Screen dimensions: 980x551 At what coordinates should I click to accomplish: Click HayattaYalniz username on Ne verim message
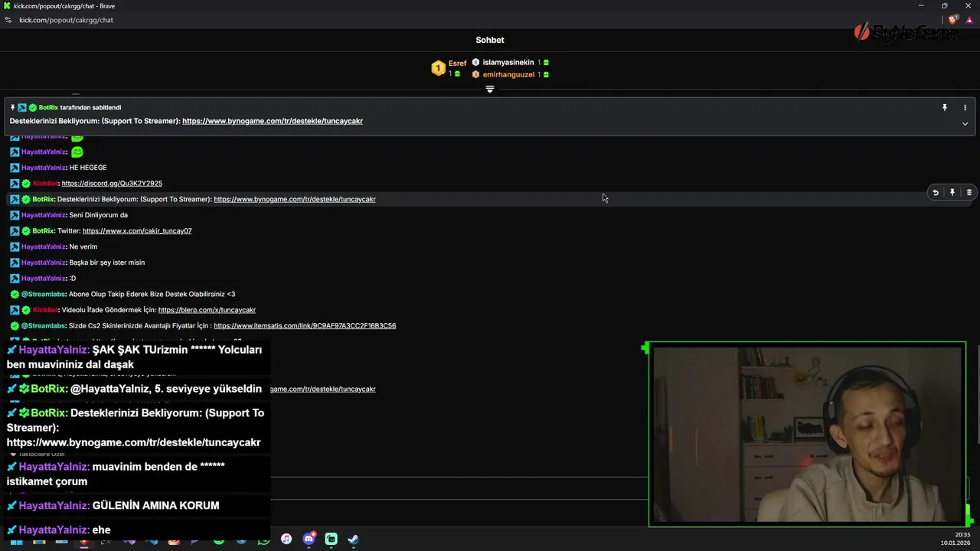43,247
